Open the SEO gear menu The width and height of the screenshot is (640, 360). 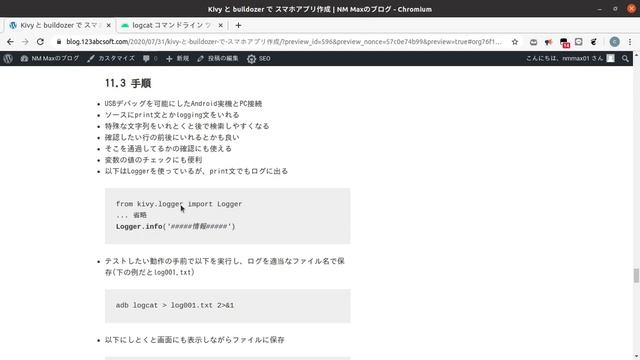(259, 58)
